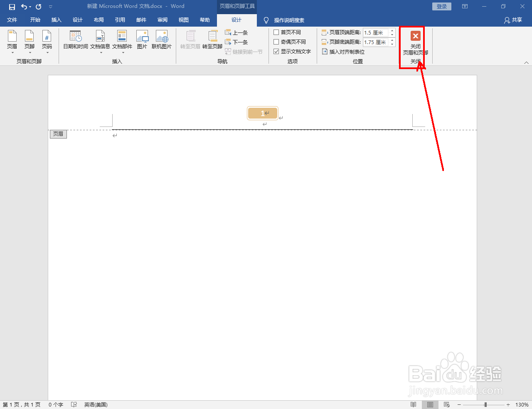
Task: Open the 文件 menu
Action: [12, 20]
